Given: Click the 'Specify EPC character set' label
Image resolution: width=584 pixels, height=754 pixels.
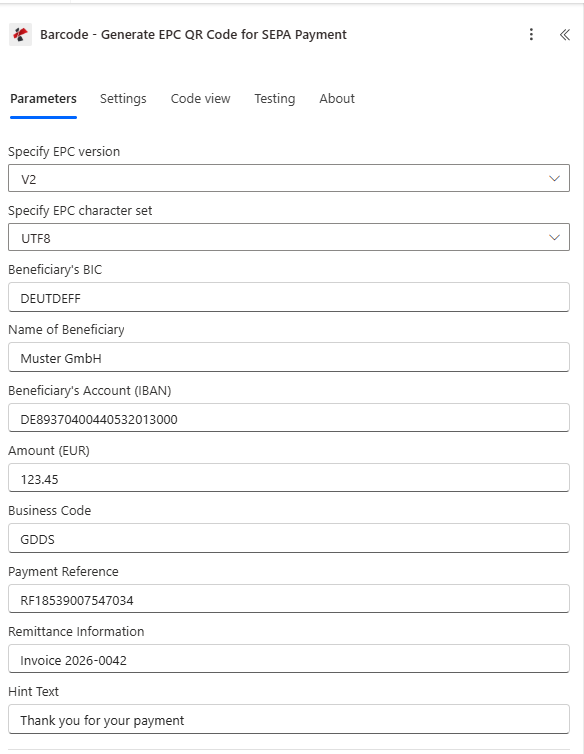Looking at the screenshot, I should [x=80, y=211].
